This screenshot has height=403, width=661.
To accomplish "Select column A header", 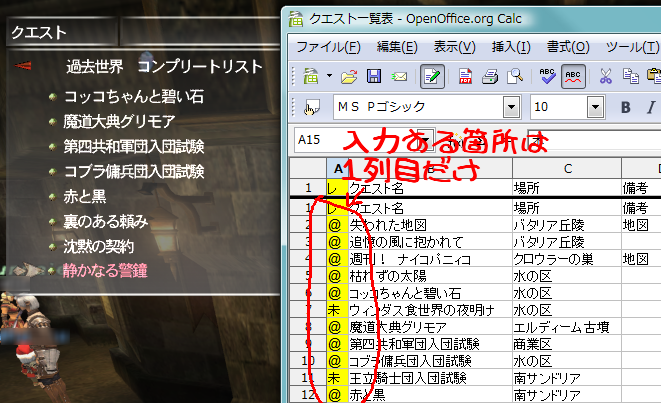I will (x=337, y=169).
